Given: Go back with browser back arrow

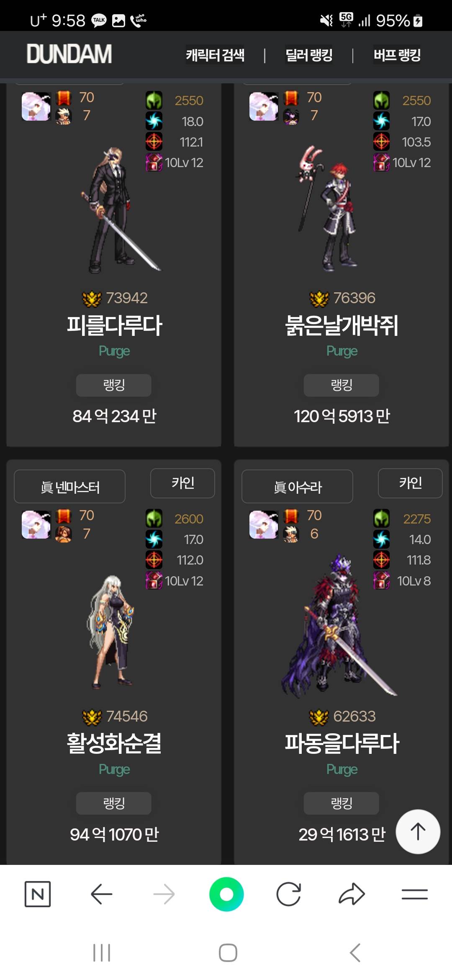Looking at the screenshot, I should pyautogui.click(x=101, y=894).
